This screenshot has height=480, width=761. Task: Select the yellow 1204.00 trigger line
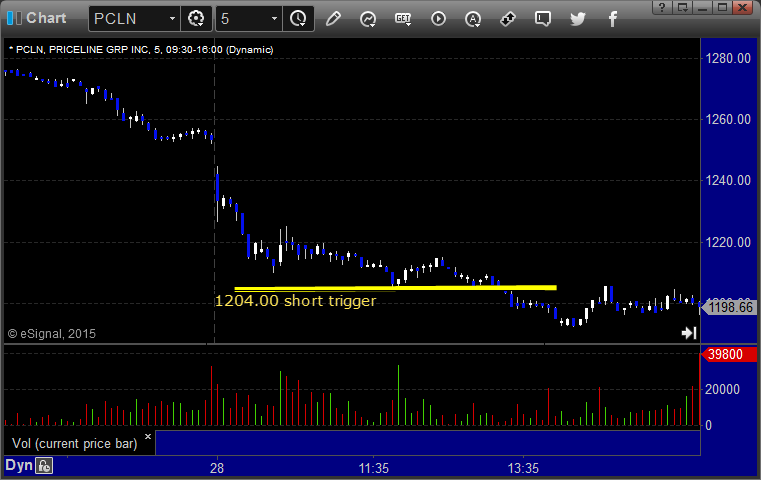pyautogui.click(x=395, y=288)
